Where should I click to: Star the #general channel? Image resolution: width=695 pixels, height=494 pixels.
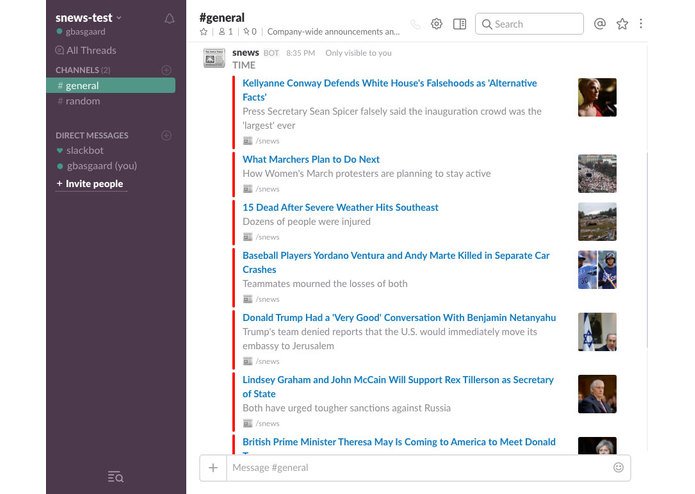[203, 32]
